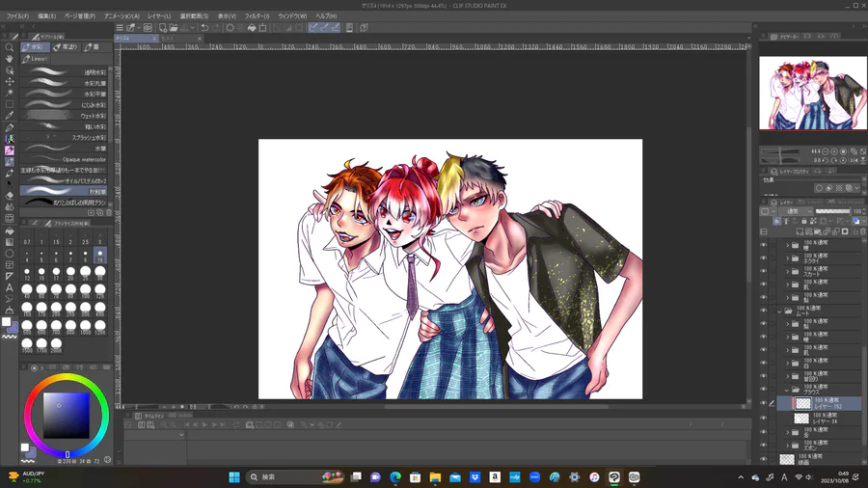Open file with the folder icon
Screen dimensions: 868x488
coord(174,28)
